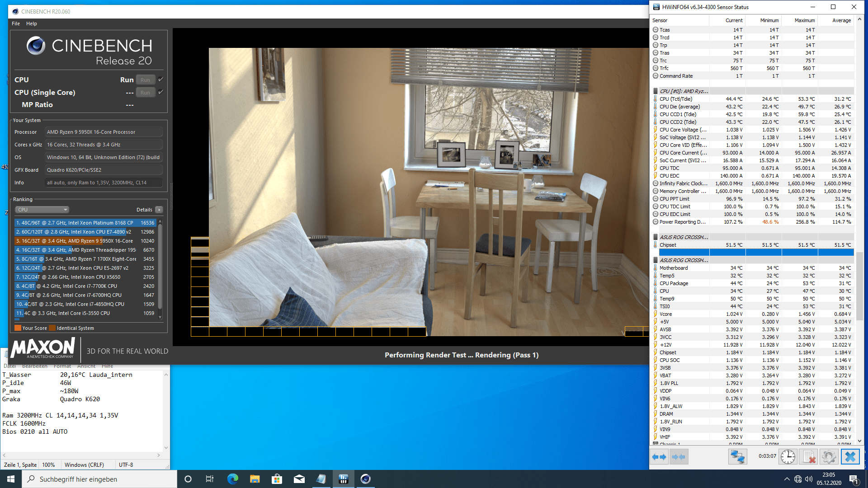Switch to Notepad via taskbar icon
This screenshot has height=488, width=868.
[321, 479]
